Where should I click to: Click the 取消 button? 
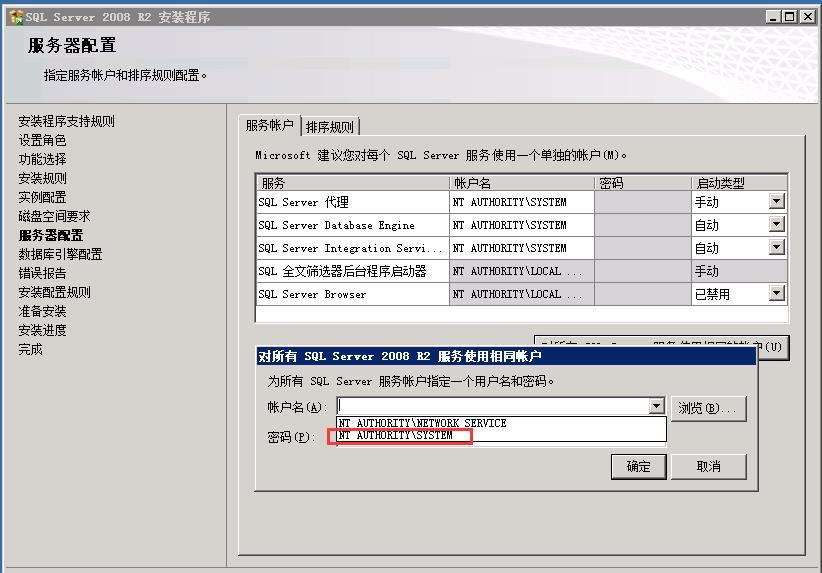coord(708,467)
